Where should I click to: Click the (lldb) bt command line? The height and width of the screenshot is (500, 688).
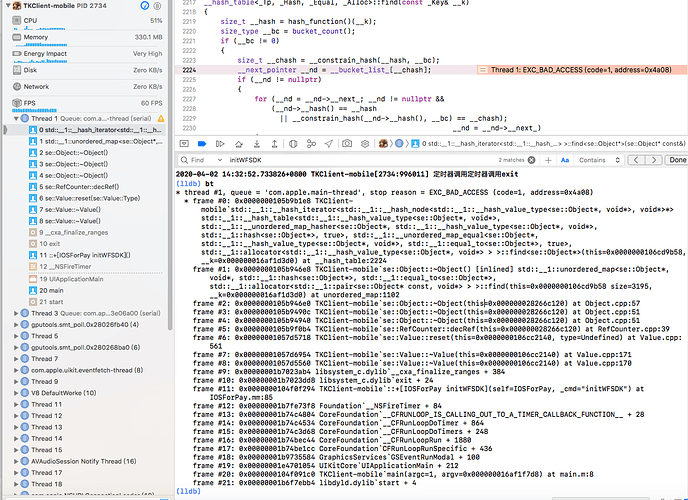point(195,183)
